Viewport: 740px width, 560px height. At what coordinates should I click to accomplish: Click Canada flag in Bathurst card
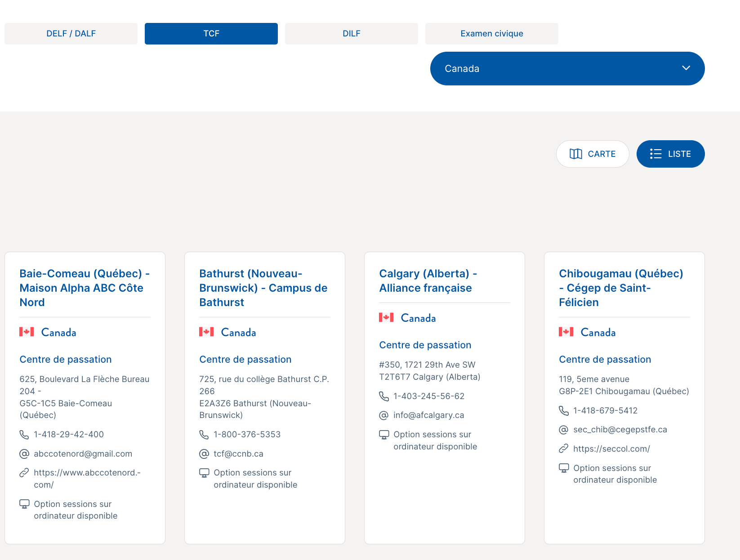point(206,332)
